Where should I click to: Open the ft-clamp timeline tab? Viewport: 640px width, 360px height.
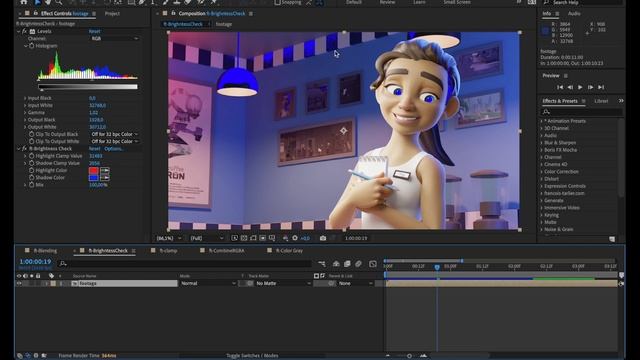[x=168, y=251]
